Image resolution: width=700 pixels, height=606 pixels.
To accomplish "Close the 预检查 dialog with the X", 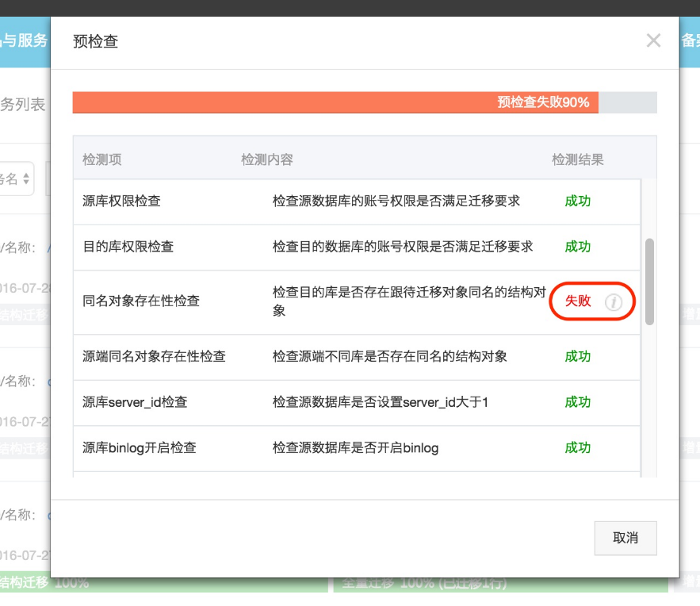I will click(653, 40).
